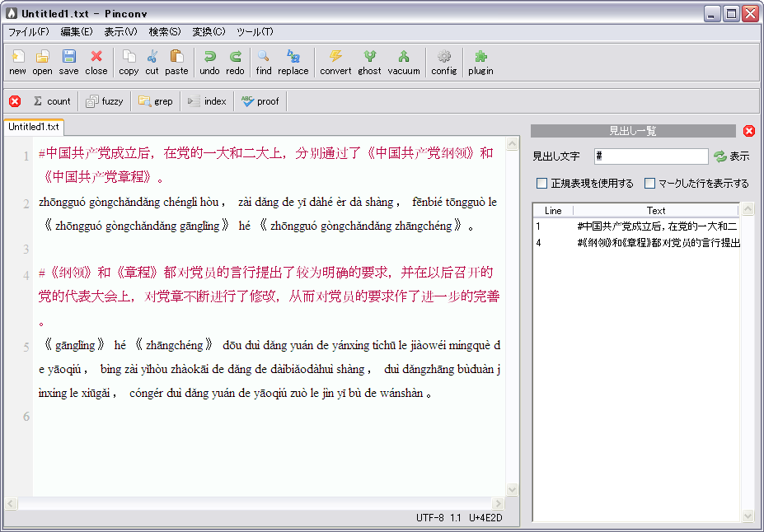Open the ファイル(F) menu
Image resolution: width=764 pixels, height=532 pixels.
click(29, 31)
